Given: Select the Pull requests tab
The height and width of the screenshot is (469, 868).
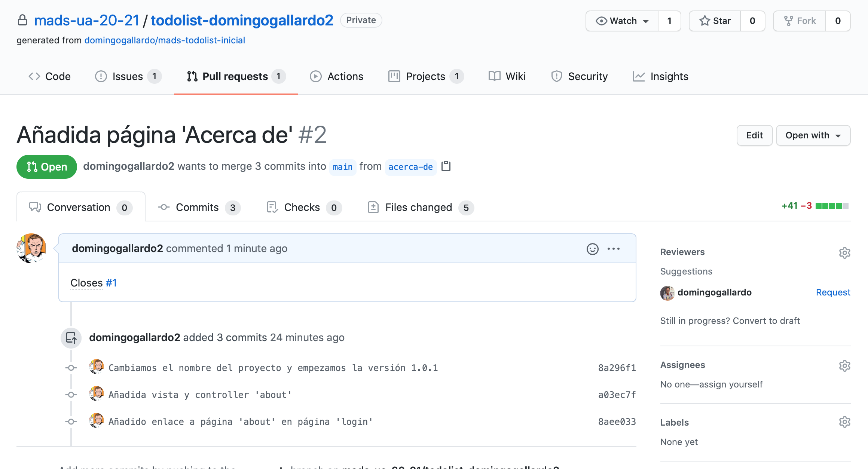Looking at the screenshot, I should [236, 76].
